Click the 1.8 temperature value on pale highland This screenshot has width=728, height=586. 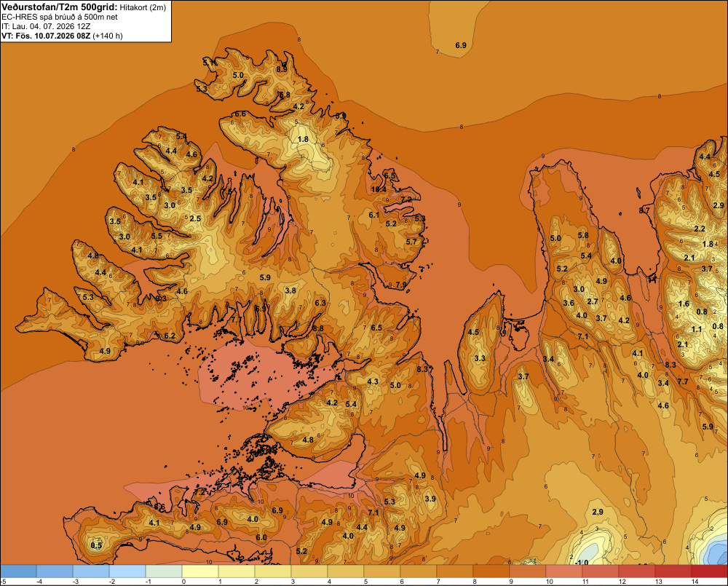pos(303,139)
